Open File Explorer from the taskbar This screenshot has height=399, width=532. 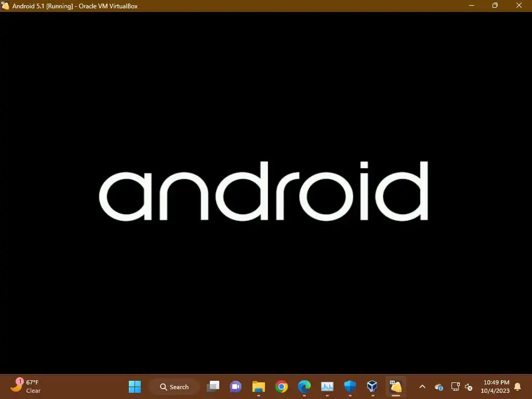pyautogui.click(x=259, y=387)
